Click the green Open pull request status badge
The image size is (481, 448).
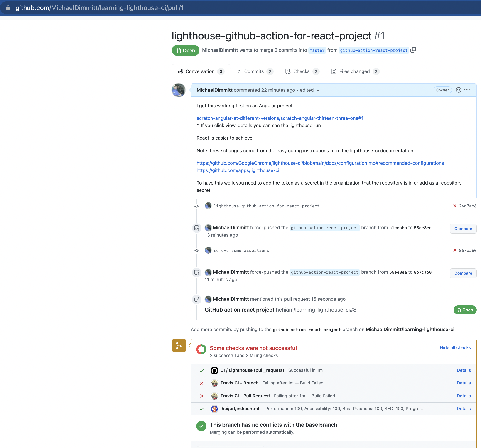(x=185, y=50)
